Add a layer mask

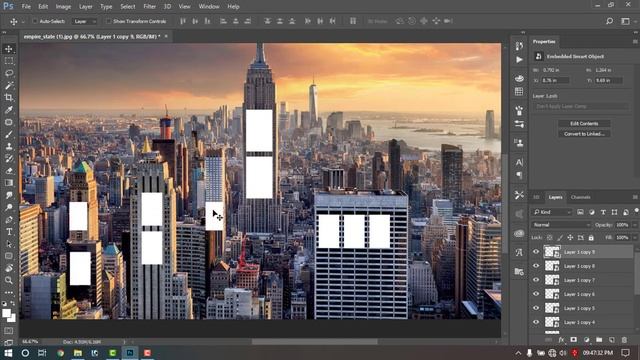(573, 340)
